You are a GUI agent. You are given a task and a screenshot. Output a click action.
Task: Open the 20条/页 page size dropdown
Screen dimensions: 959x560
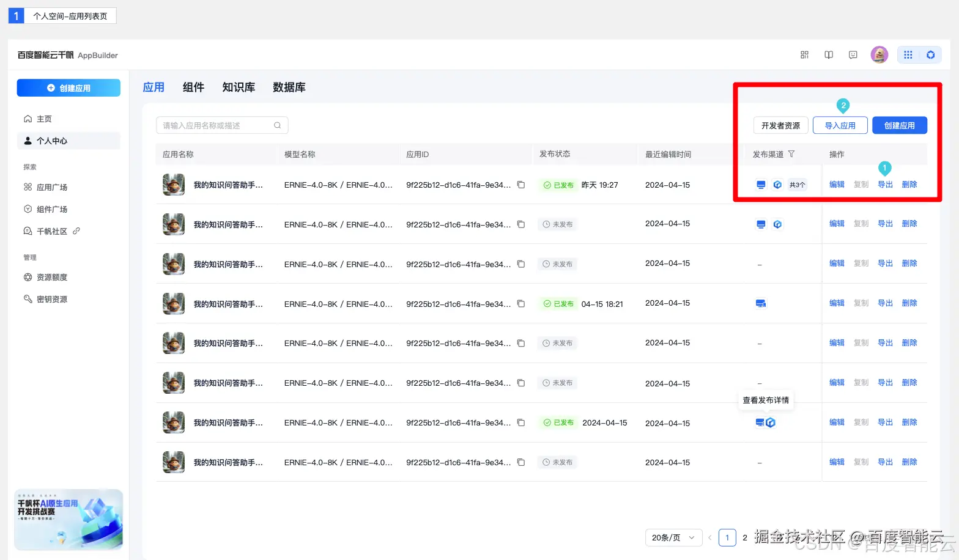click(673, 537)
